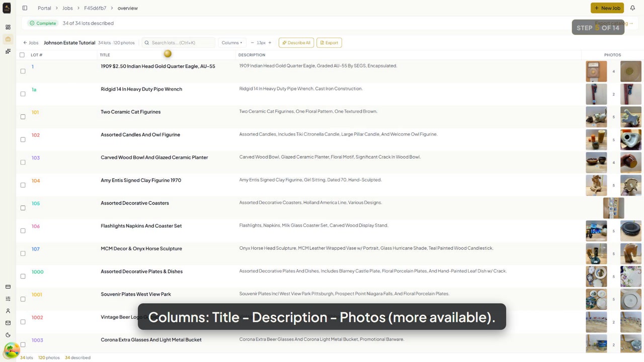Image resolution: width=644 pixels, height=362 pixels.
Task: Check the box for lot 1a
Action: pos(23,94)
